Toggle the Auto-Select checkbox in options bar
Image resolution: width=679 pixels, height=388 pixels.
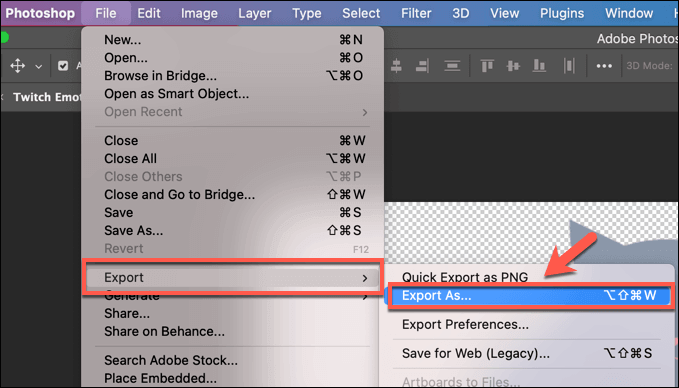click(x=63, y=66)
